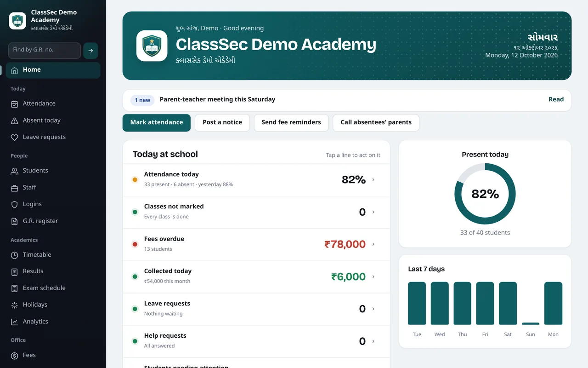The width and height of the screenshot is (588, 368).
Task: Open Absent today from sidebar
Action: (53, 121)
